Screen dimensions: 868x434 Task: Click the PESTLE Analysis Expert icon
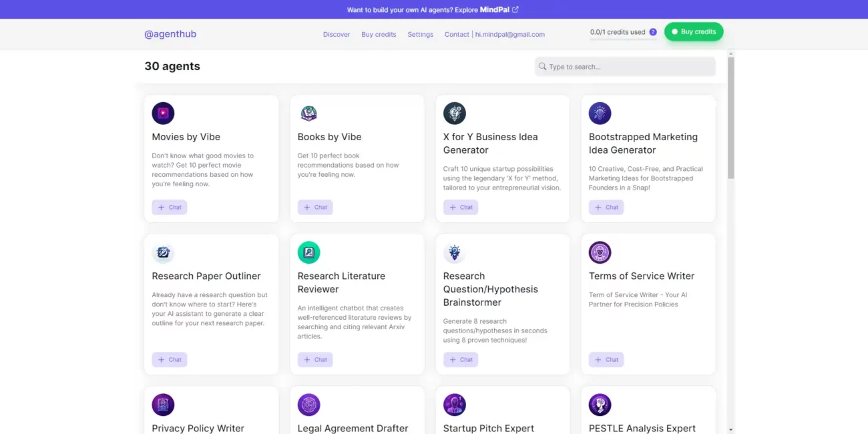[600, 405]
